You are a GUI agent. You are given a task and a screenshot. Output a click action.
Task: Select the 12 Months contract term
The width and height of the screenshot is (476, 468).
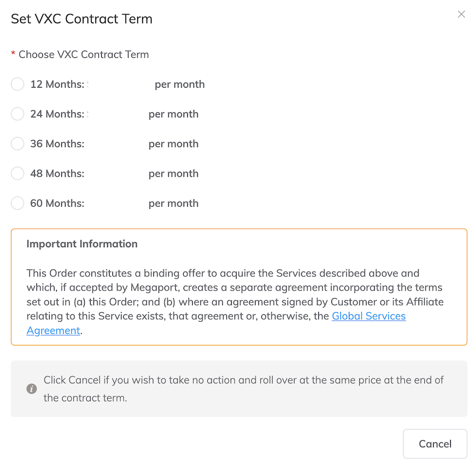[x=17, y=84]
